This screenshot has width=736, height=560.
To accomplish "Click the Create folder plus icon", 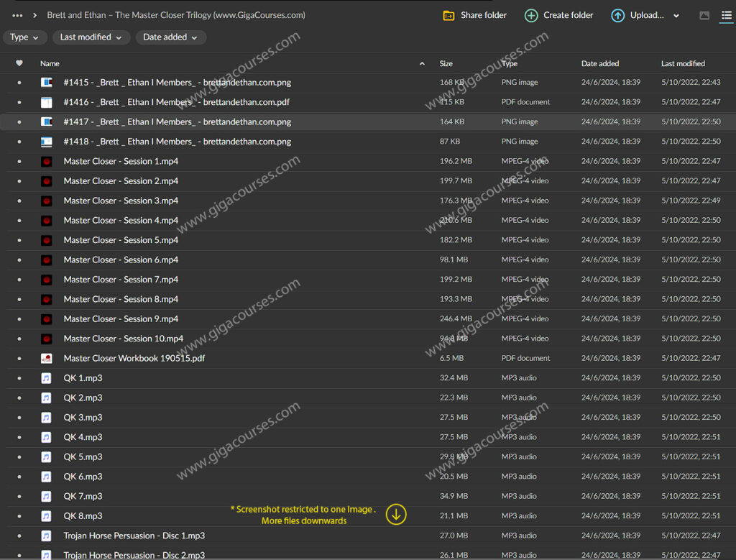I will 531,15.
